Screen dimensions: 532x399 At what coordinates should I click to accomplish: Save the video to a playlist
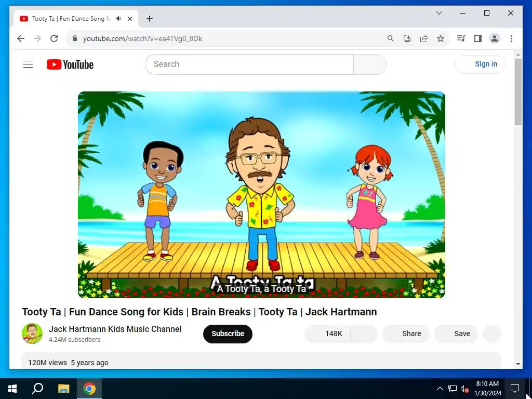point(456,334)
